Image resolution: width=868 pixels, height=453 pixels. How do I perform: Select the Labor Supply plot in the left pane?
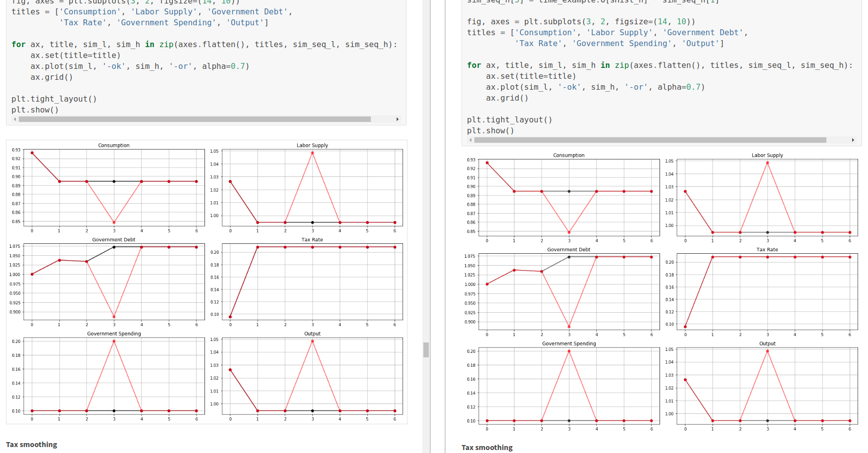tap(312, 187)
